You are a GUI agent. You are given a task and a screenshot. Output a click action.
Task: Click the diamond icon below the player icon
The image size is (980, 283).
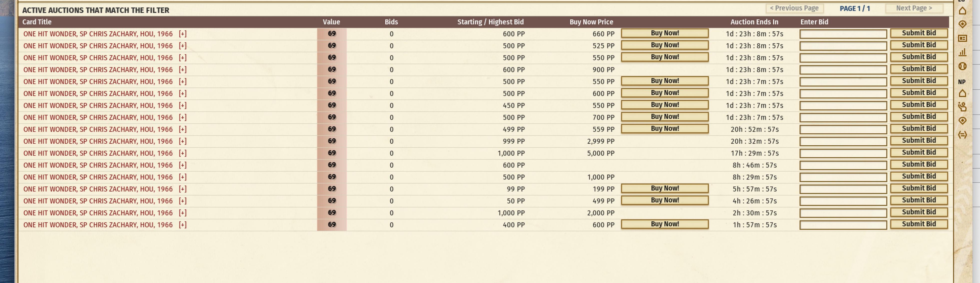pos(962,121)
